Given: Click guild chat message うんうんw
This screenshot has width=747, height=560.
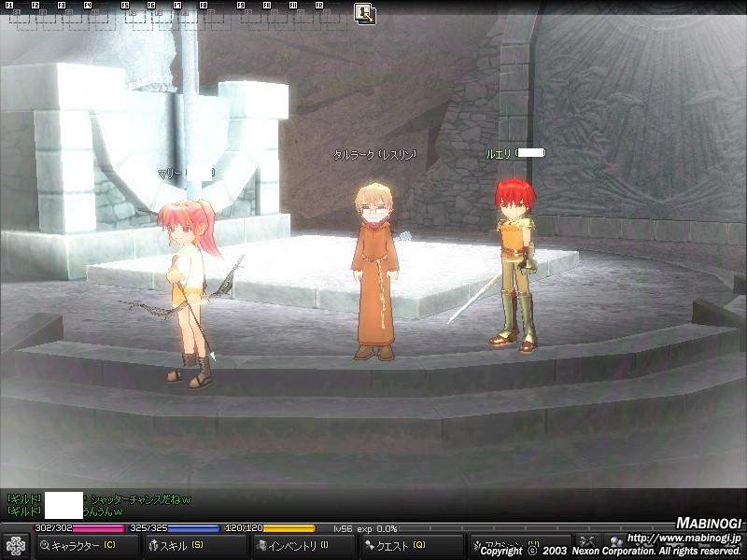Looking at the screenshot, I should [x=103, y=511].
